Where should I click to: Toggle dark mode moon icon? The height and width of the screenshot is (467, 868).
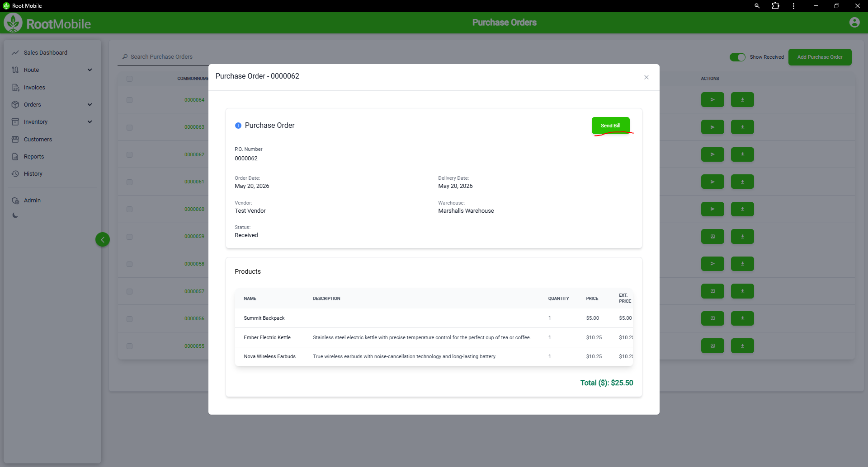point(15,215)
